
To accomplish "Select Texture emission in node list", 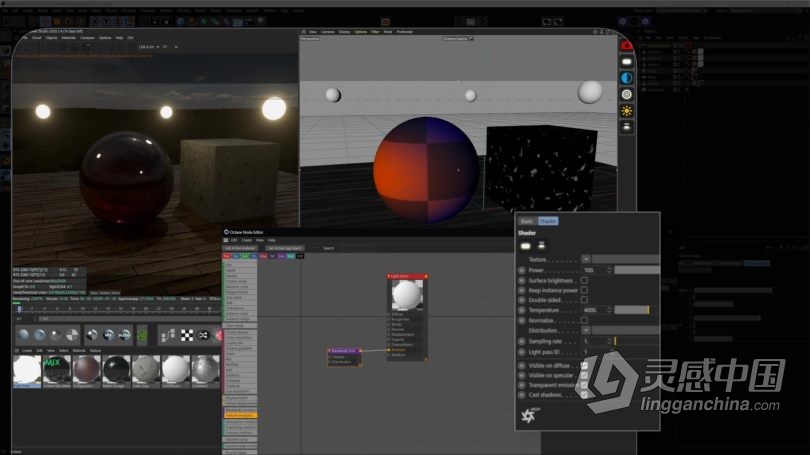I will (240, 415).
